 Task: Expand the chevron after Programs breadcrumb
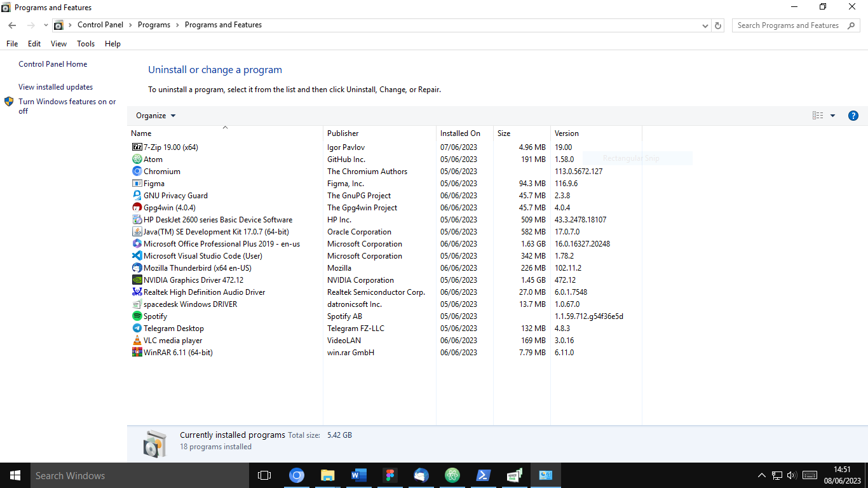(177, 25)
